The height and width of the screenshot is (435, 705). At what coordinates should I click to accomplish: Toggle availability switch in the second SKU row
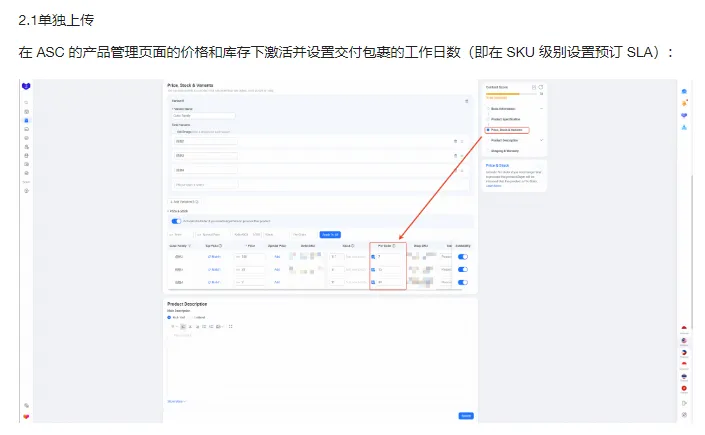[x=463, y=269]
